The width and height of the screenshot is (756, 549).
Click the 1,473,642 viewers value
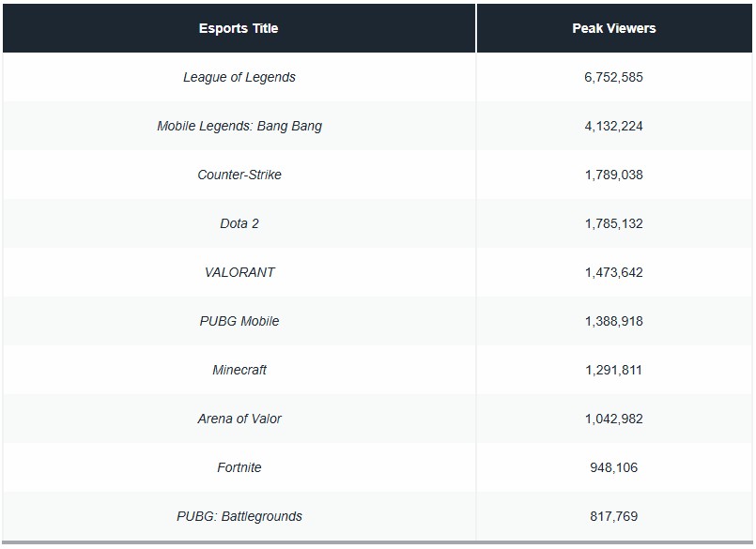(614, 272)
